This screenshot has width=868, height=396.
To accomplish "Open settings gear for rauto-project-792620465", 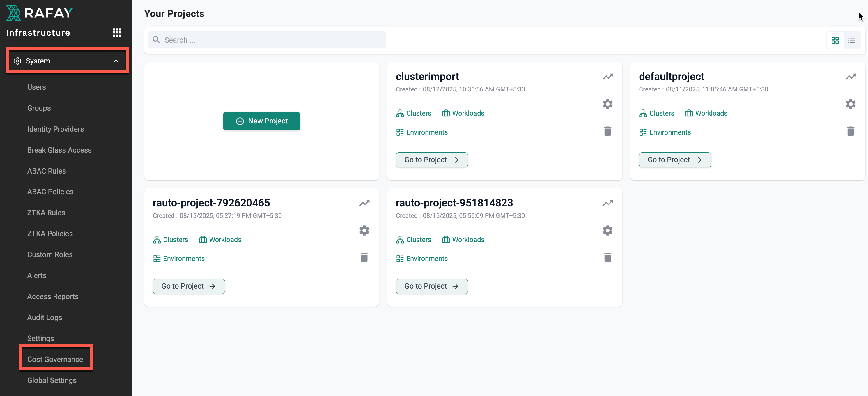I will point(364,231).
